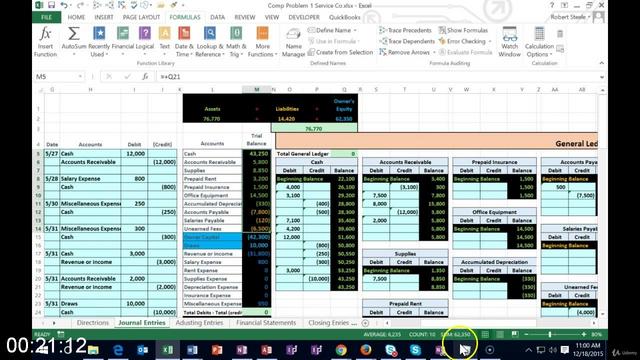
Task: Click Trace Dependents
Action: click(407, 41)
